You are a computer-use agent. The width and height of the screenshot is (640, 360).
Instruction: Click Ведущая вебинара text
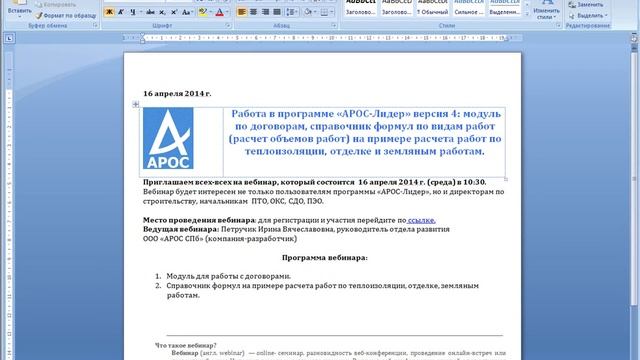click(x=181, y=229)
